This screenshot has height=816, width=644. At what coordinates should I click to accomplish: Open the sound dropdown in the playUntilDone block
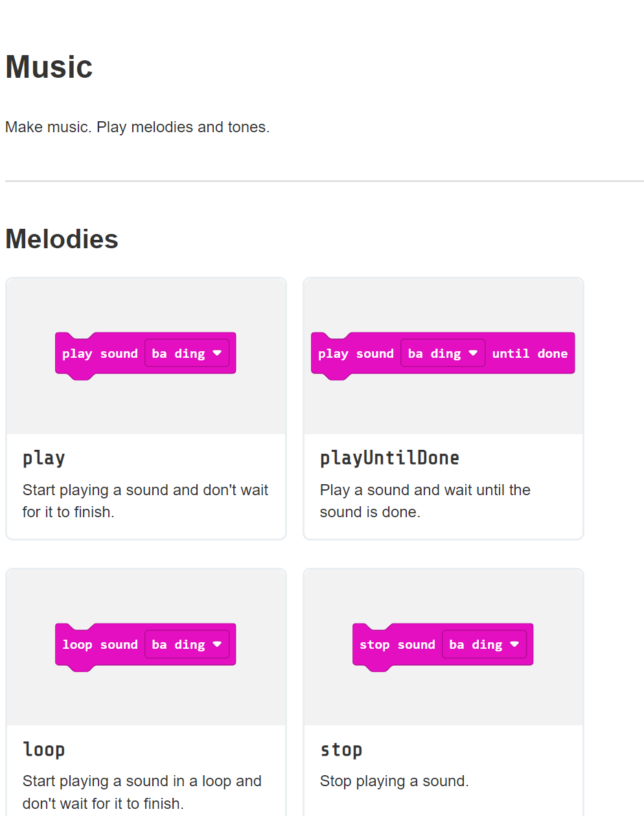(443, 353)
